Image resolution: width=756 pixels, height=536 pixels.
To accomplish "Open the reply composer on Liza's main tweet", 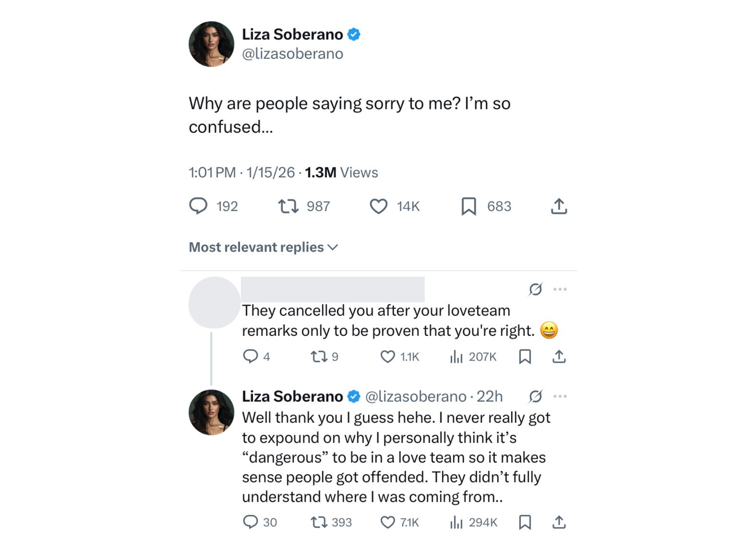I will pyautogui.click(x=199, y=206).
